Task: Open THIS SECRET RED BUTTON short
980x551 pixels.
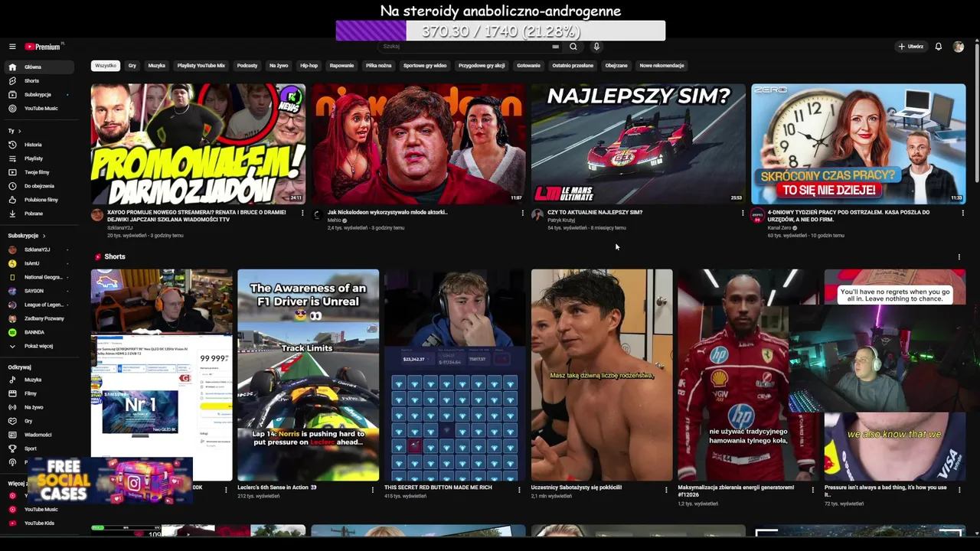Action: tap(455, 375)
